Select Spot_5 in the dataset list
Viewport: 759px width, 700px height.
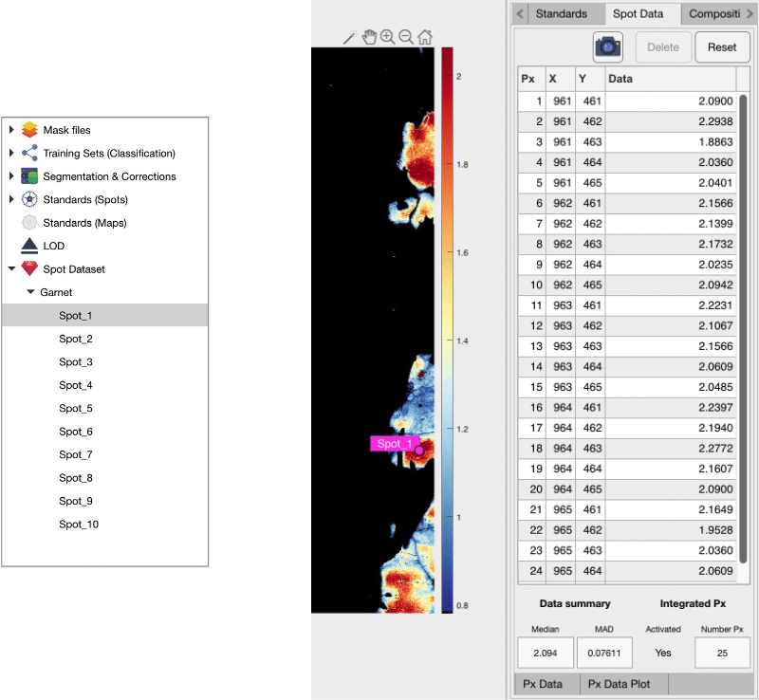pyautogui.click(x=76, y=408)
